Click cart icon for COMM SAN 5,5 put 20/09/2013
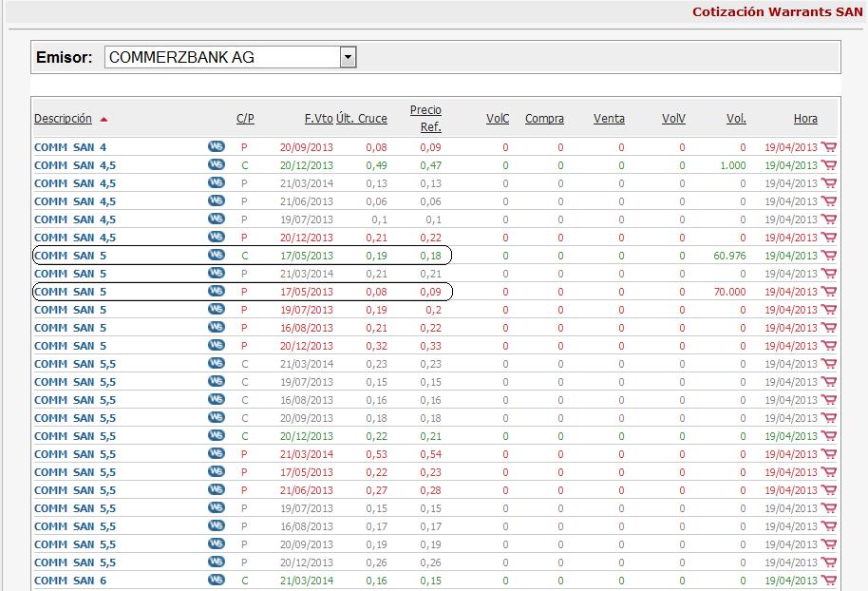868x591 pixels. click(x=829, y=543)
